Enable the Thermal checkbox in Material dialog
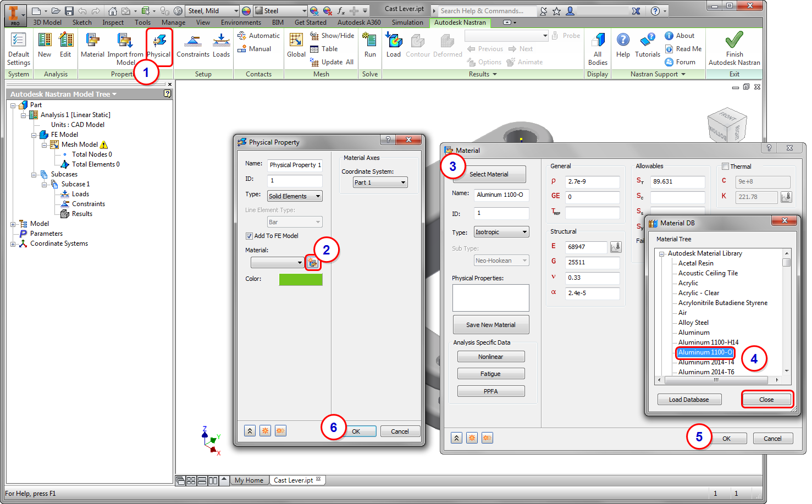The image size is (812, 504). [725, 167]
